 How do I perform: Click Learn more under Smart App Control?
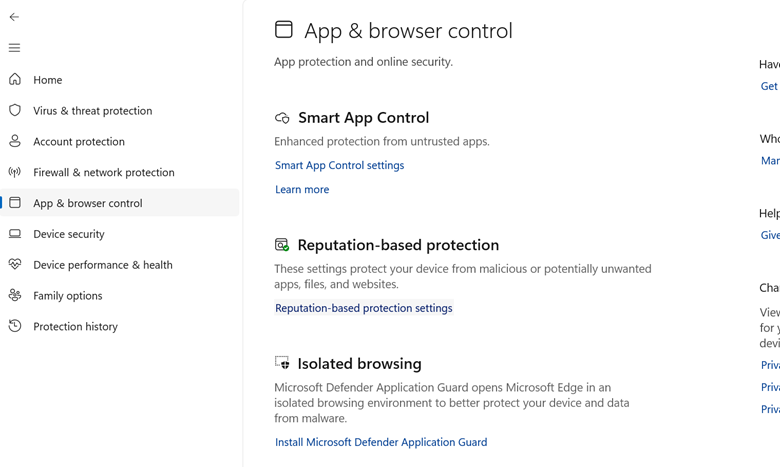coord(302,189)
